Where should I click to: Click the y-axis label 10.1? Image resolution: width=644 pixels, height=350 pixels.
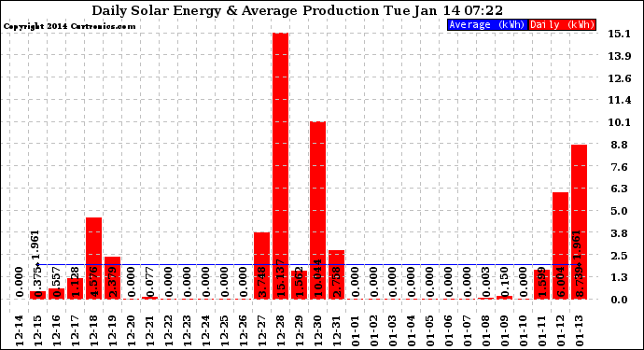pos(619,122)
